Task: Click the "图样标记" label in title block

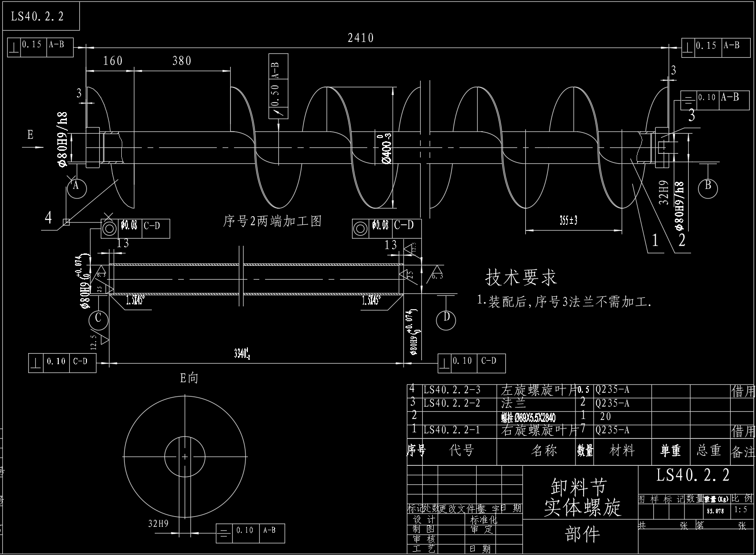Action: click(x=661, y=499)
